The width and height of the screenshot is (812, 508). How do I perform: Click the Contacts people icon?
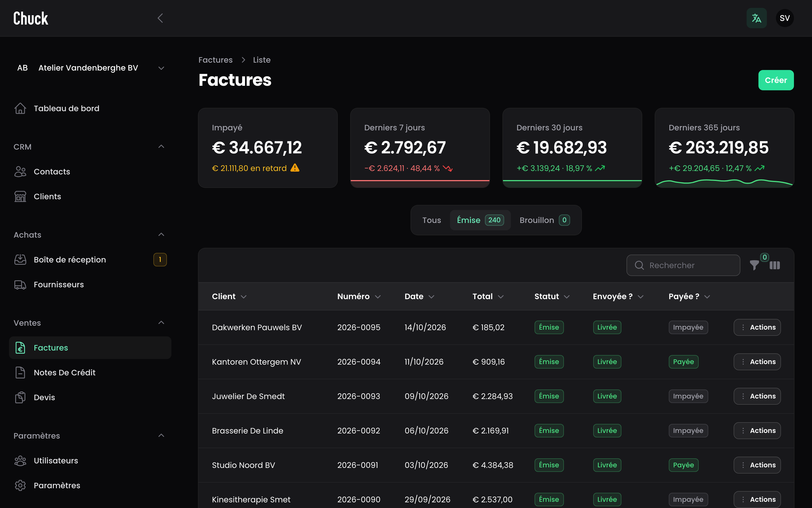click(x=20, y=172)
